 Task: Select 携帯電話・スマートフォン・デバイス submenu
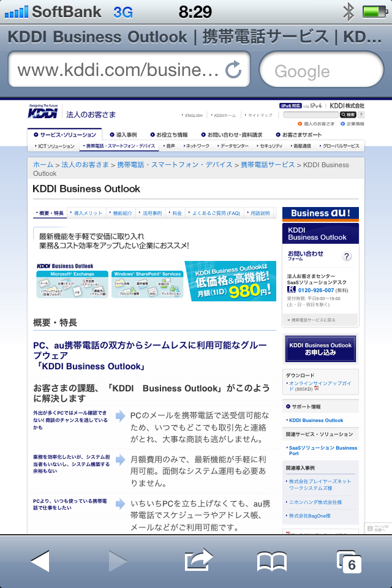(x=119, y=146)
